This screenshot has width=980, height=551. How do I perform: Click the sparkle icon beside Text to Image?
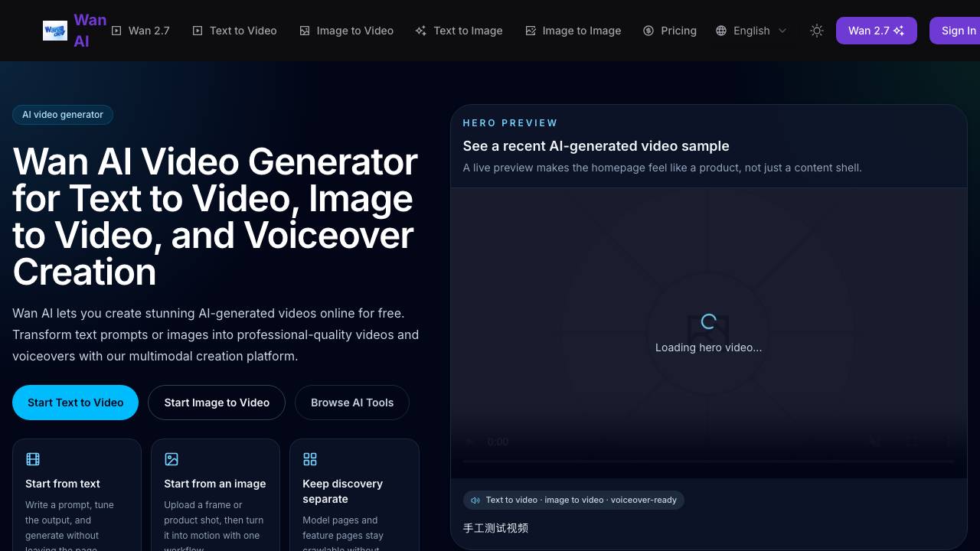(420, 31)
